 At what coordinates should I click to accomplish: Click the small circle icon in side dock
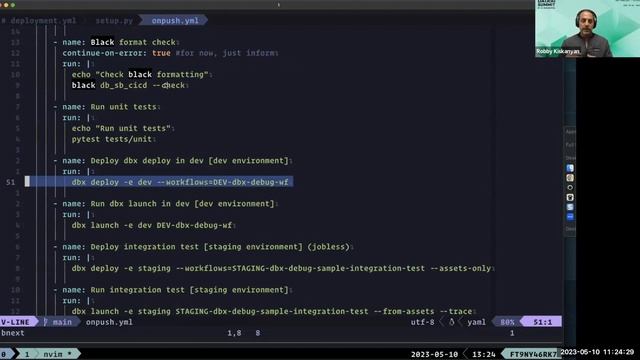click(x=570, y=188)
